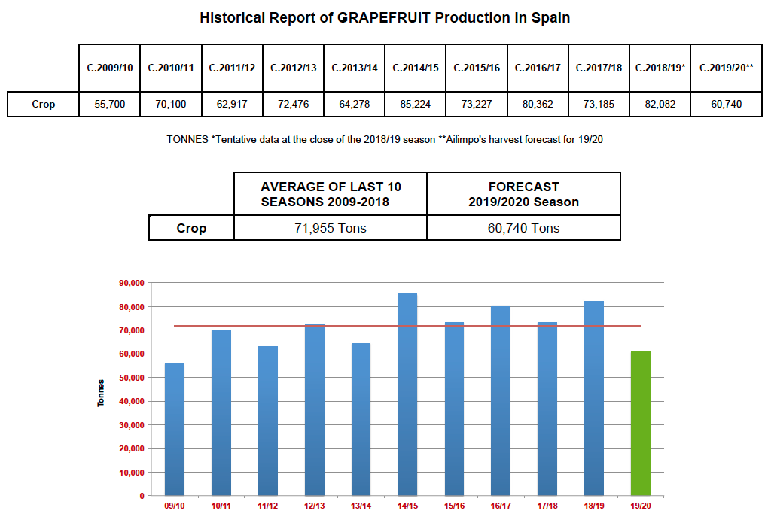Click the 85,224 crop value cell

point(416,104)
